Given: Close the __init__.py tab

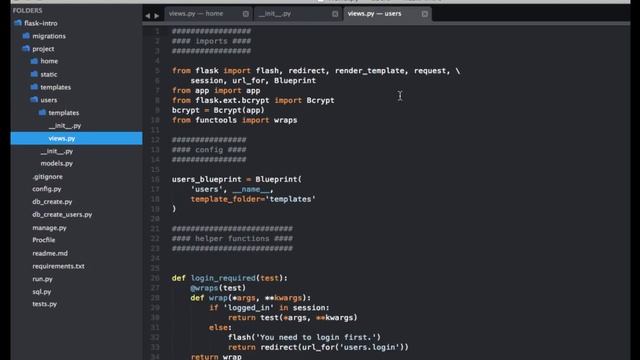Looking at the screenshot, I should tap(335, 14).
